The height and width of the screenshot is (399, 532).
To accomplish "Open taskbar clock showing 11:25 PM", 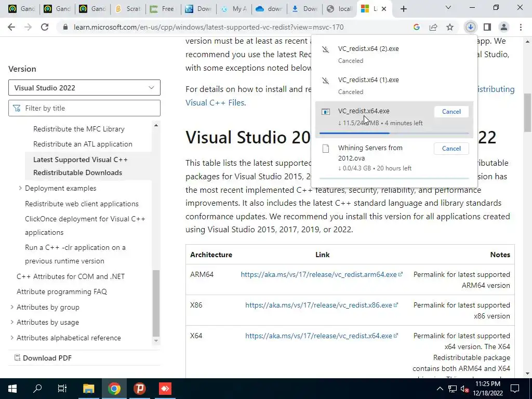I will (x=487, y=389).
